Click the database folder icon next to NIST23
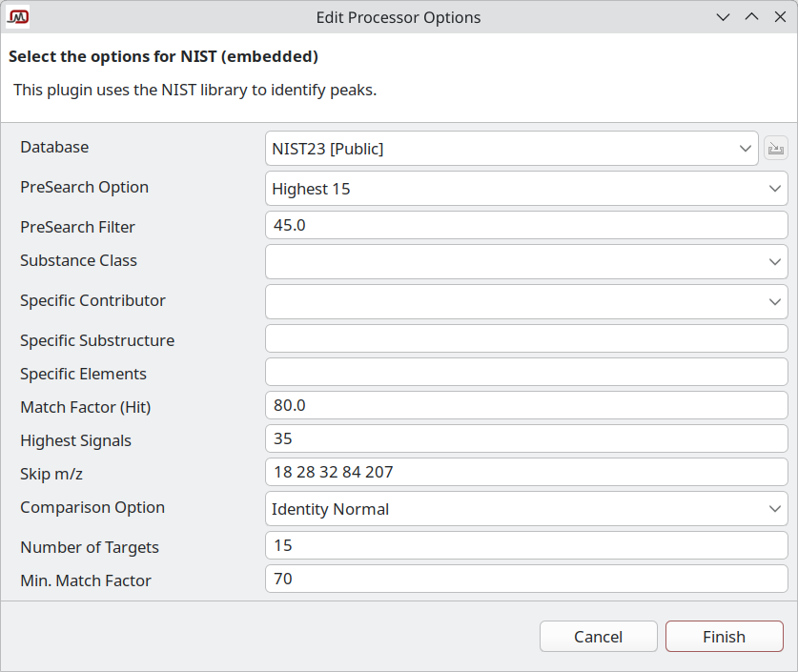Screen dimensions: 798x672 click(x=776, y=149)
